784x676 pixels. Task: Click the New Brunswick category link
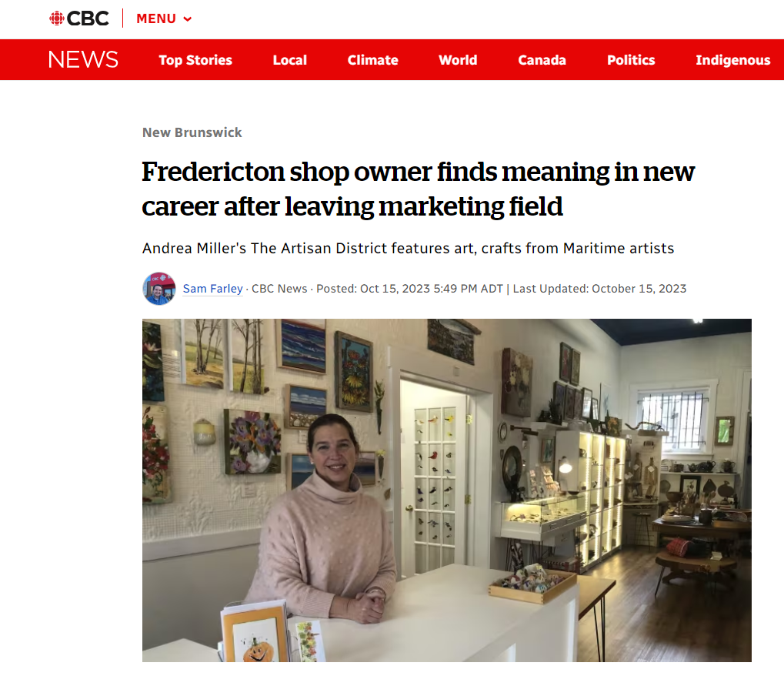(192, 132)
